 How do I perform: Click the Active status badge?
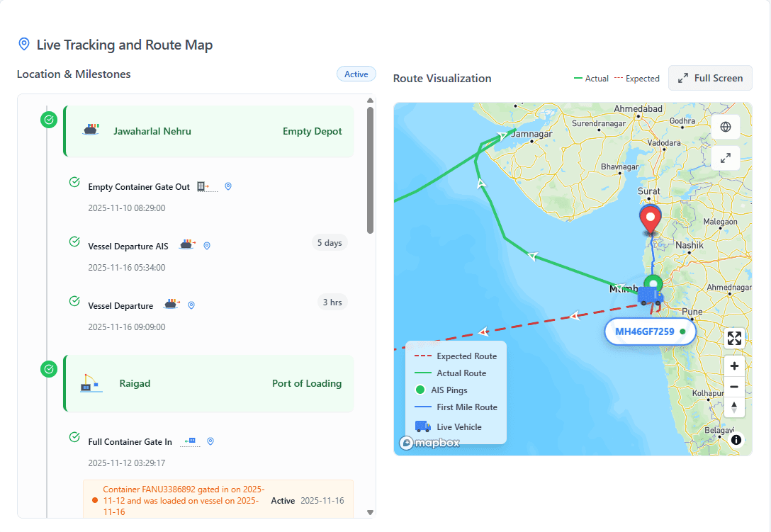pyautogui.click(x=356, y=74)
